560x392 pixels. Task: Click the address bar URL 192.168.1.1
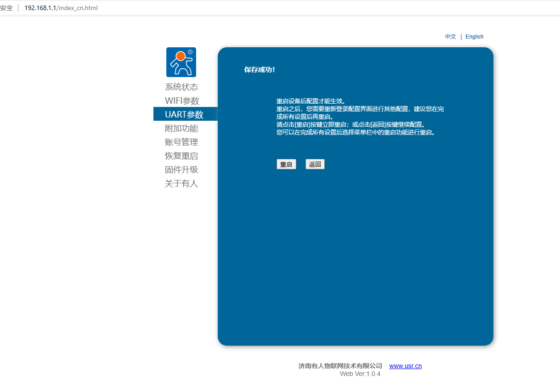click(61, 8)
